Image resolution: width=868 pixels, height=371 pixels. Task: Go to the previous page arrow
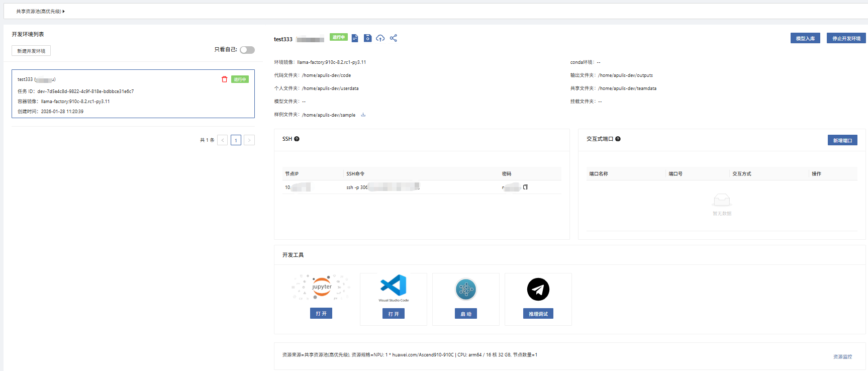pos(223,140)
